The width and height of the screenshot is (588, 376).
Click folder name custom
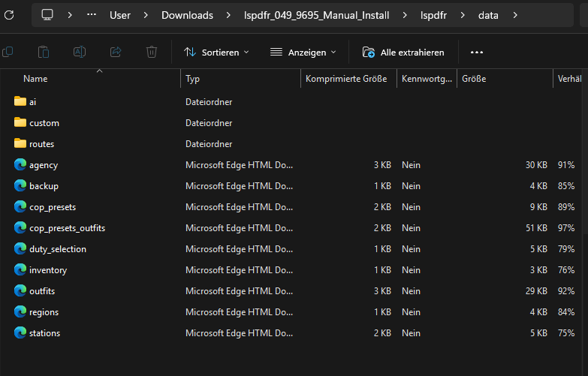pos(44,123)
